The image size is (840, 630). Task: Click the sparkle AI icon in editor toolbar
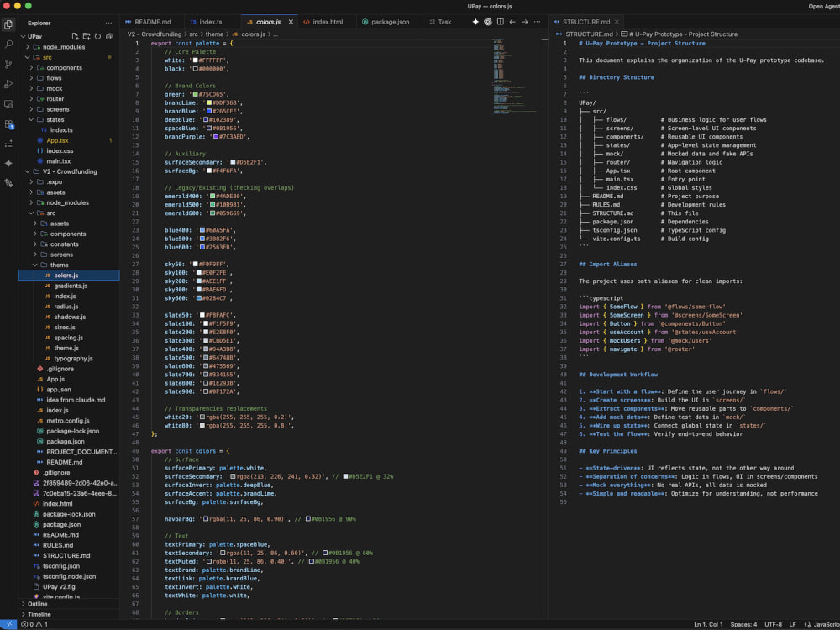[475, 22]
